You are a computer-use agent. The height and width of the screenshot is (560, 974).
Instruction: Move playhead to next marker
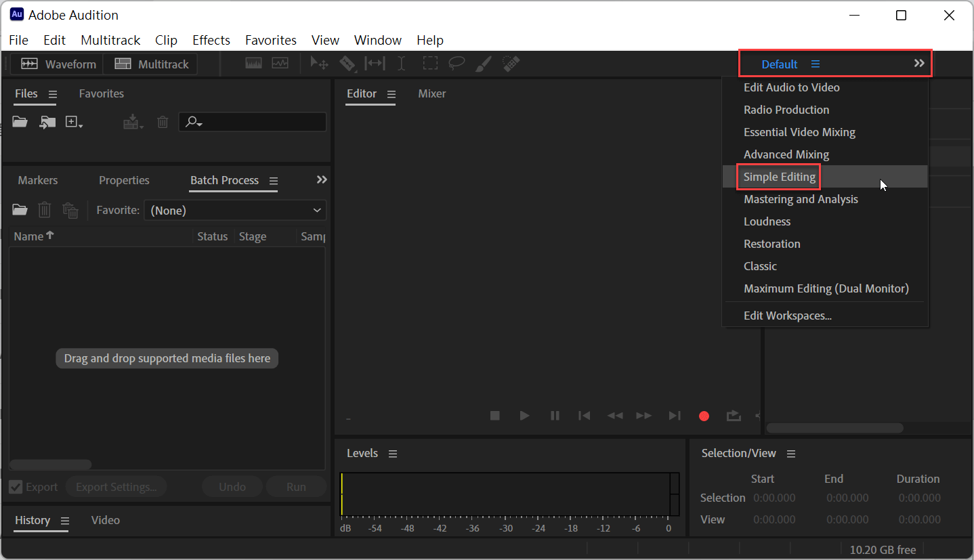[x=675, y=416]
